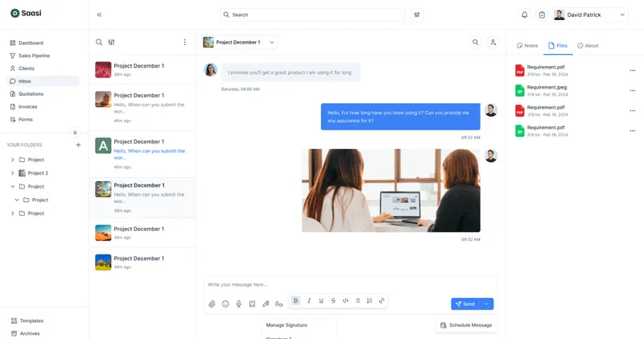Open the conversation with the desert dunes thumbnail
Image resolution: width=644 pixels, height=339 pixels.
coord(142,233)
